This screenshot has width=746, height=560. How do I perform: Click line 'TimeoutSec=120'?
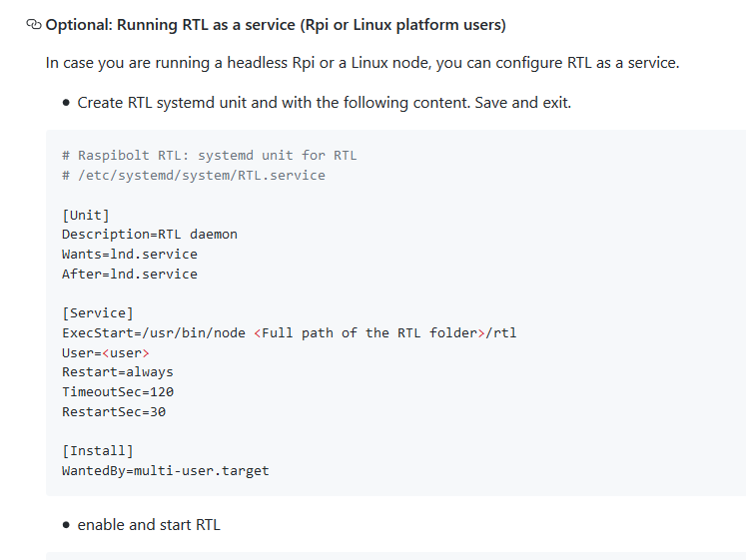coord(118,392)
